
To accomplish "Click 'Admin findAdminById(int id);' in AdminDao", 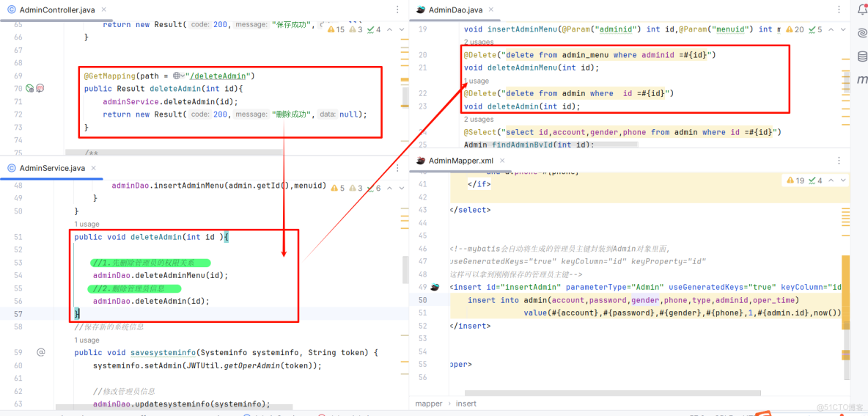I will point(529,145).
